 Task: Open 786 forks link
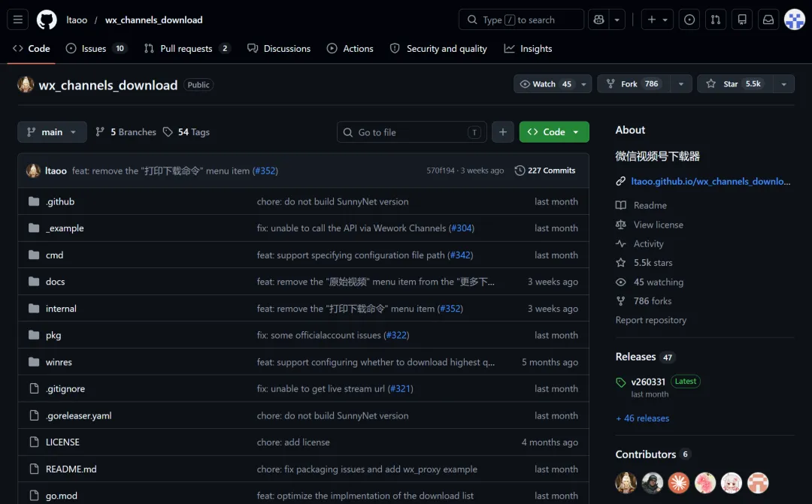coord(653,301)
